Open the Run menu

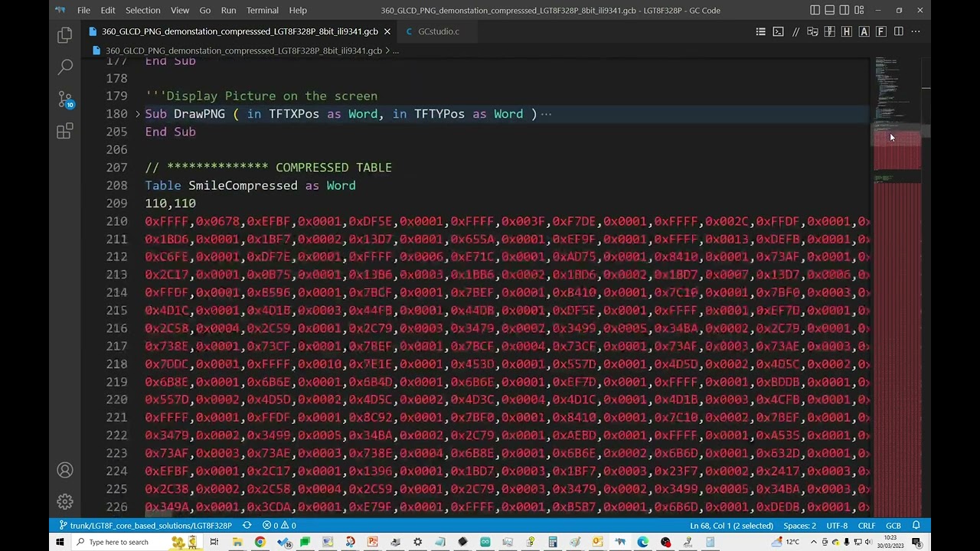228,10
